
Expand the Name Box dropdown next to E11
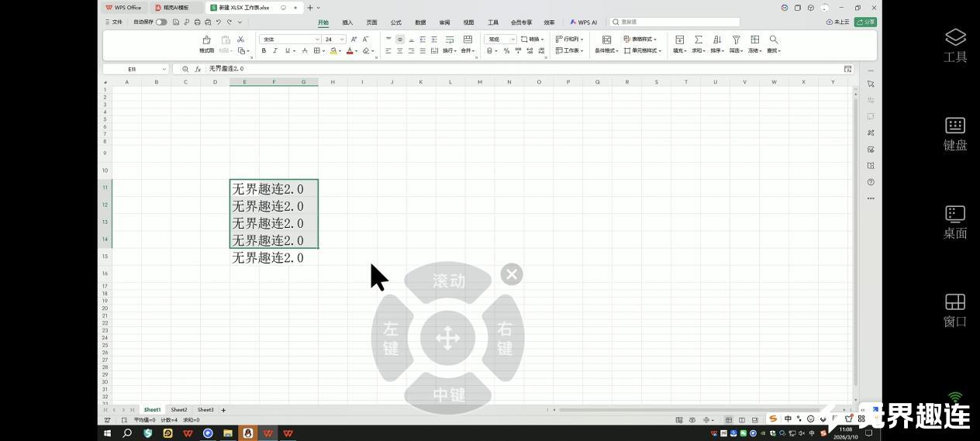(x=164, y=69)
